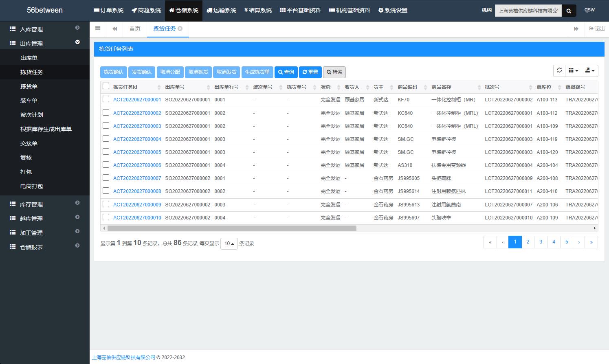Open 装车单 in the sidebar

point(29,101)
